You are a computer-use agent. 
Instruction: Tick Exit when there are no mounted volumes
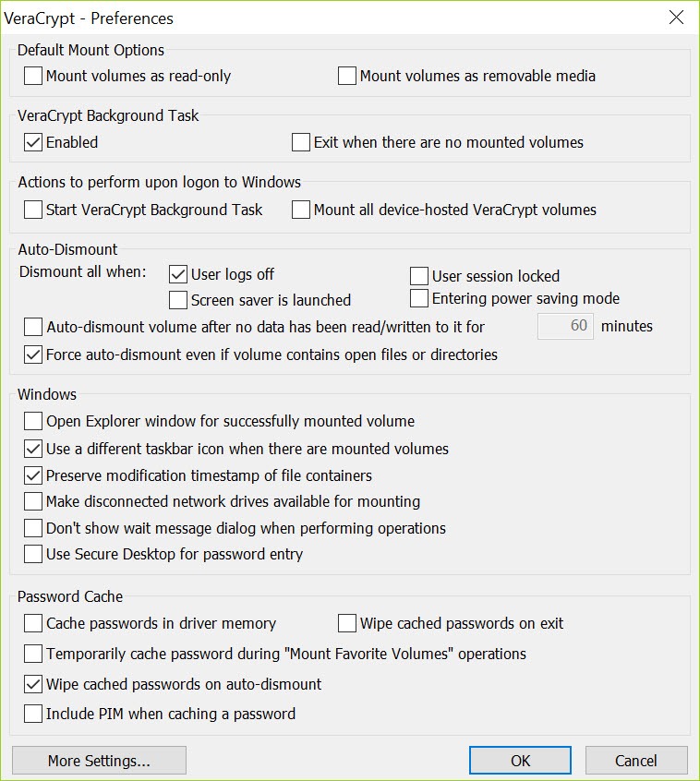tap(301, 142)
